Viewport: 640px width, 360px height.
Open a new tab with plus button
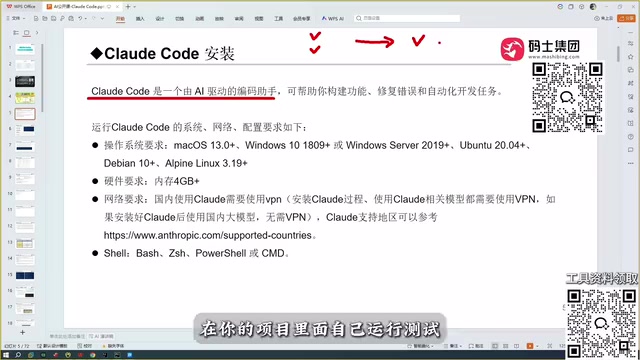128,7
